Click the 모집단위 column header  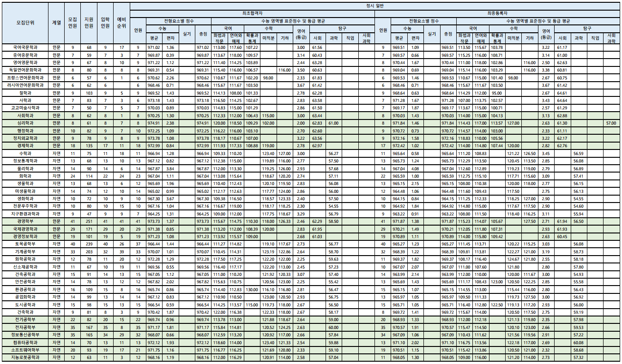coord(25,23)
